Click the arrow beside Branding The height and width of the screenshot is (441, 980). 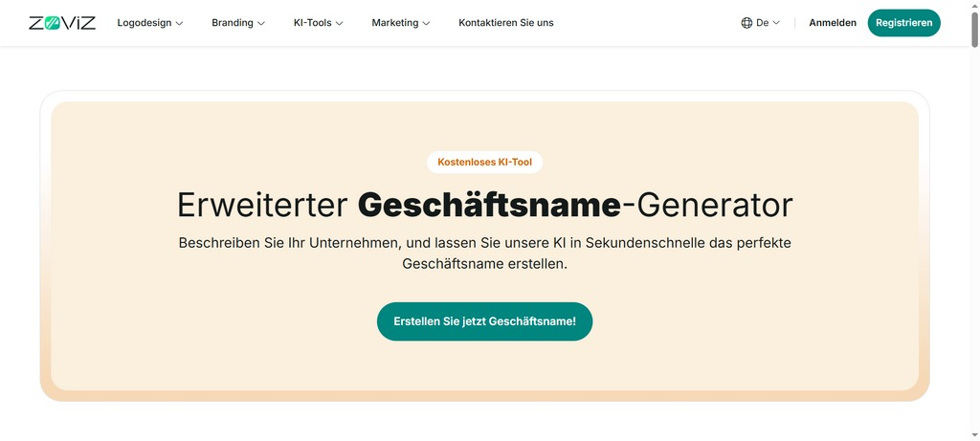coord(262,23)
